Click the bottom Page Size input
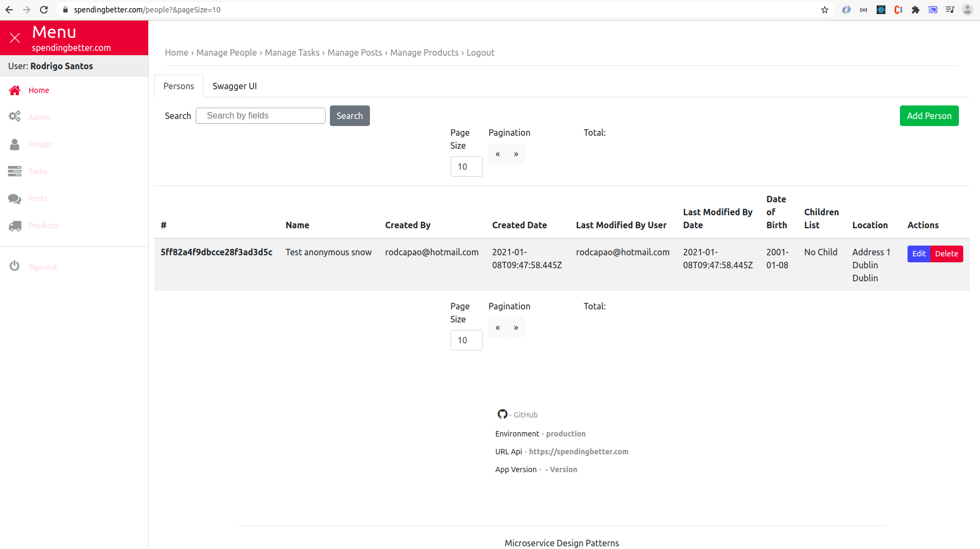The width and height of the screenshot is (980, 549). [x=467, y=340]
